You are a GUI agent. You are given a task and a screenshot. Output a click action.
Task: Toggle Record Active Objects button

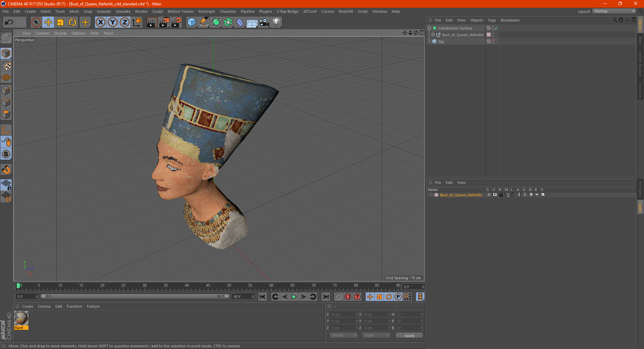[338, 297]
